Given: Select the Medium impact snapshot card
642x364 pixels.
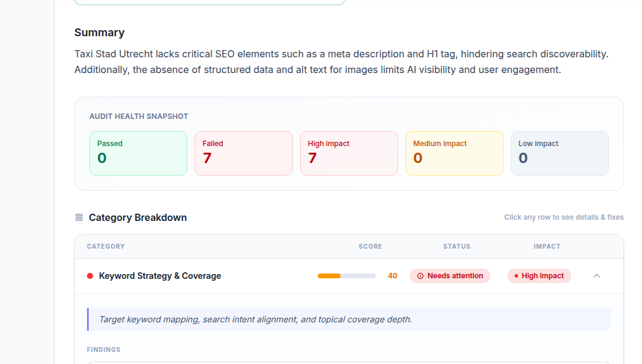Looking at the screenshot, I should click(x=455, y=153).
